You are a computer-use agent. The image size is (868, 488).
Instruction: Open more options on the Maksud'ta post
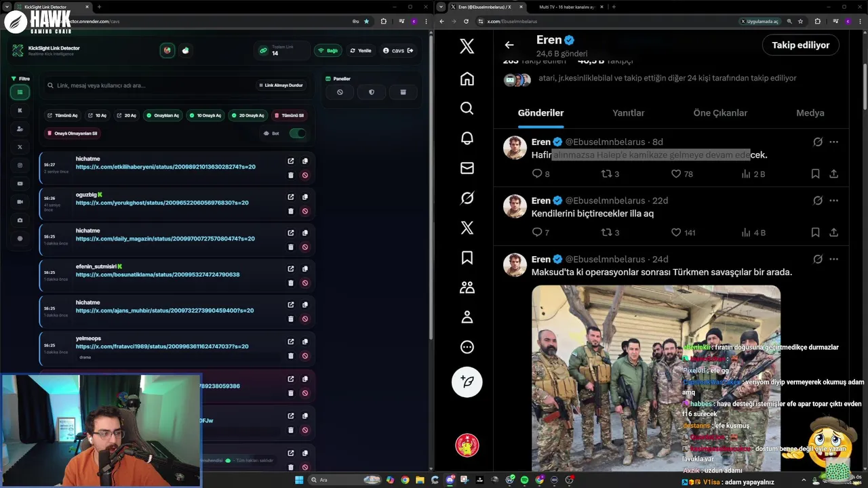[834, 259]
